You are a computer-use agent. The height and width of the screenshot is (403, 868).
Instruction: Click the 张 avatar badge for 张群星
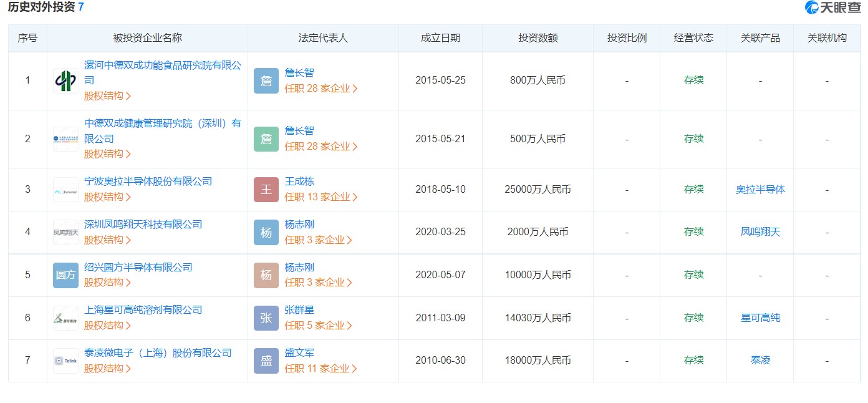266,318
